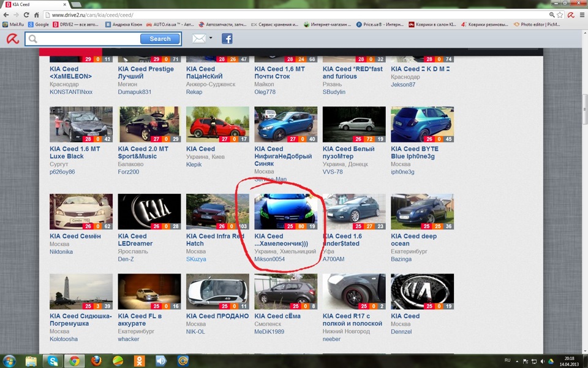Viewport: 588px width, 368px height.
Task: Close the KIA Ceed tab
Action: (64, 4)
